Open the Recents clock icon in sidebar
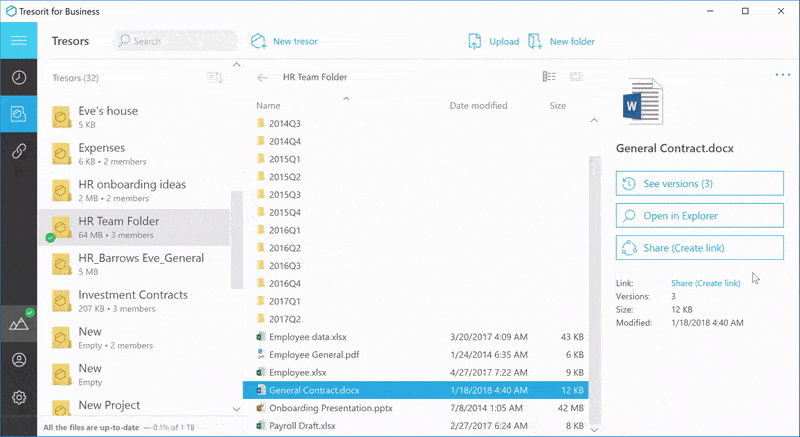This screenshot has height=437, width=800. coord(19,77)
